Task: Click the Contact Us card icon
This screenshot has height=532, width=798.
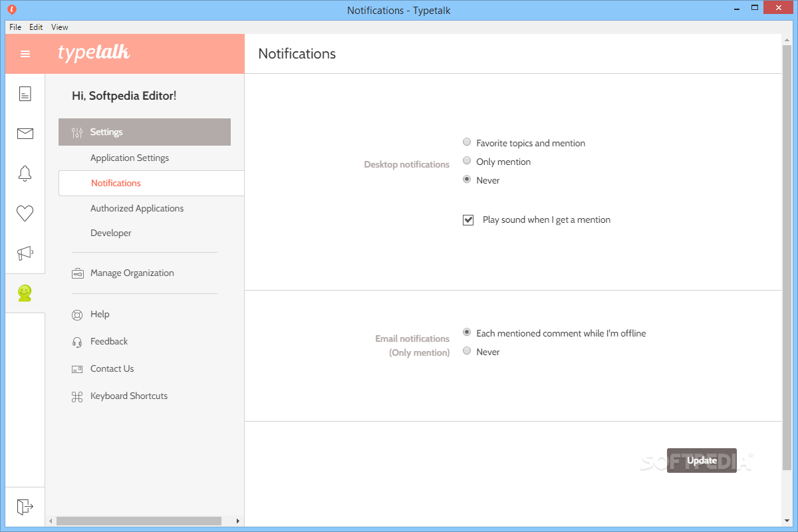Action: (x=77, y=369)
